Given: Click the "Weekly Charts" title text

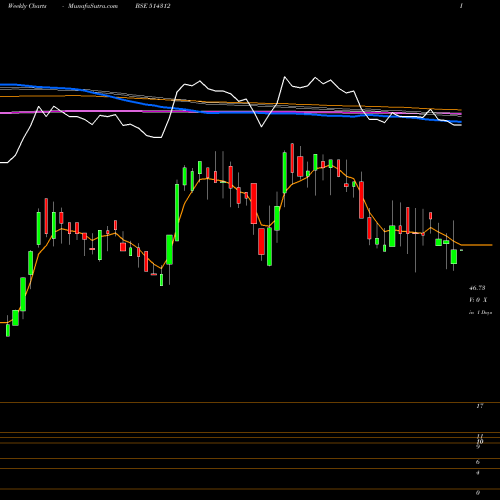Looking at the screenshot, I should (x=27, y=6).
